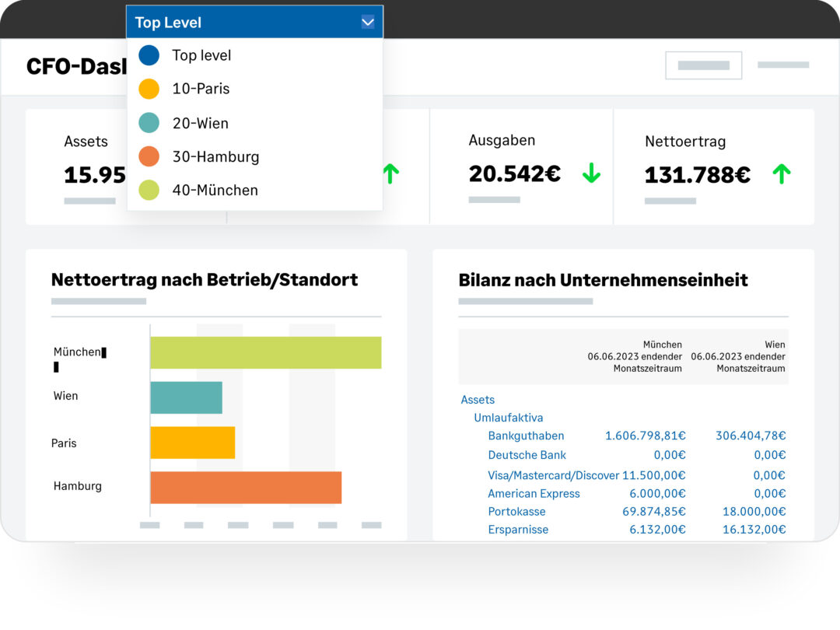Choose 10-Paris from the dropdown list
Image resolution: width=840 pixels, height=630 pixels.
(201, 89)
